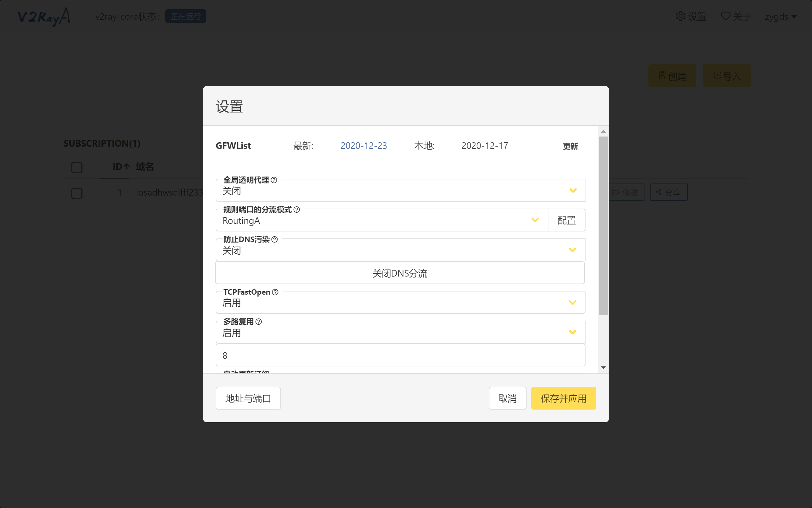Click the help icon beside 规则端口的分流模式

point(297,210)
